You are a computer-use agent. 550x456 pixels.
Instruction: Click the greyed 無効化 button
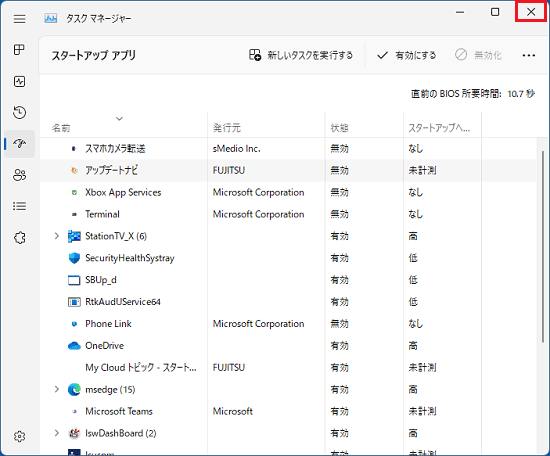point(478,55)
